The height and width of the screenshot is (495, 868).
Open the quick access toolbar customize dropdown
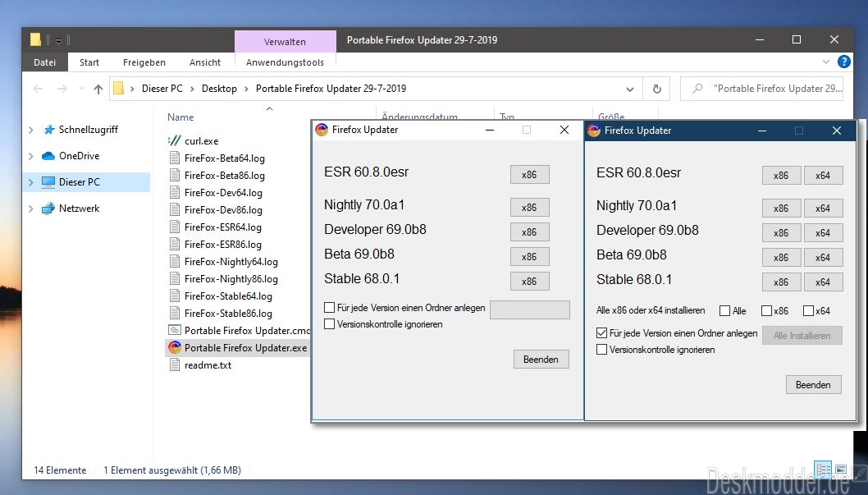coord(58,40)
